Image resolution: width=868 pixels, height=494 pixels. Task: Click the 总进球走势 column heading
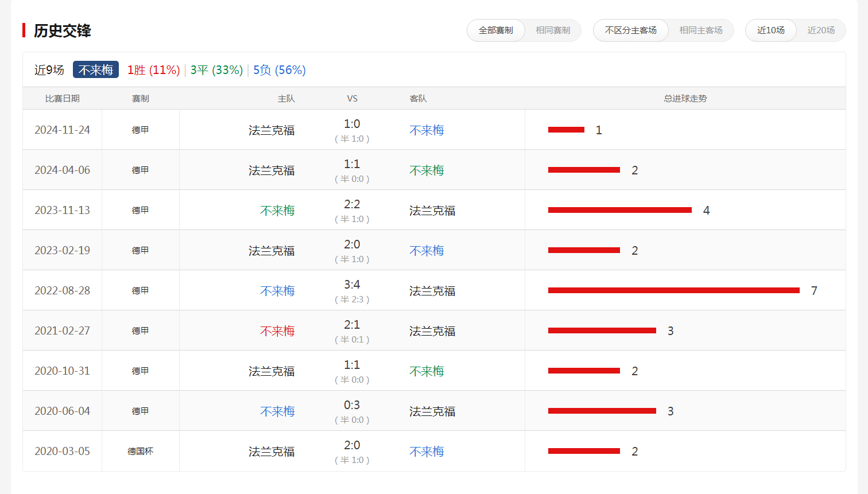click(685, 98)
